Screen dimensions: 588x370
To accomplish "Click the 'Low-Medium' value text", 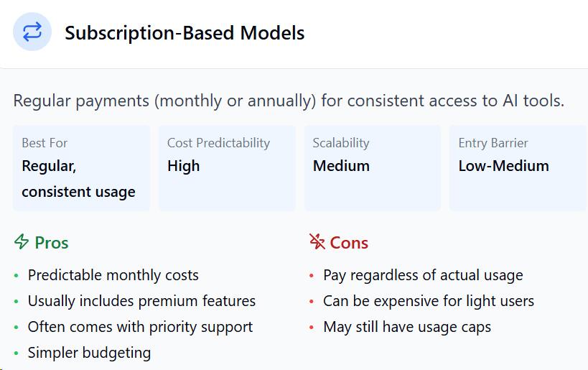I will pyautogui.click(x=503, y=166).
